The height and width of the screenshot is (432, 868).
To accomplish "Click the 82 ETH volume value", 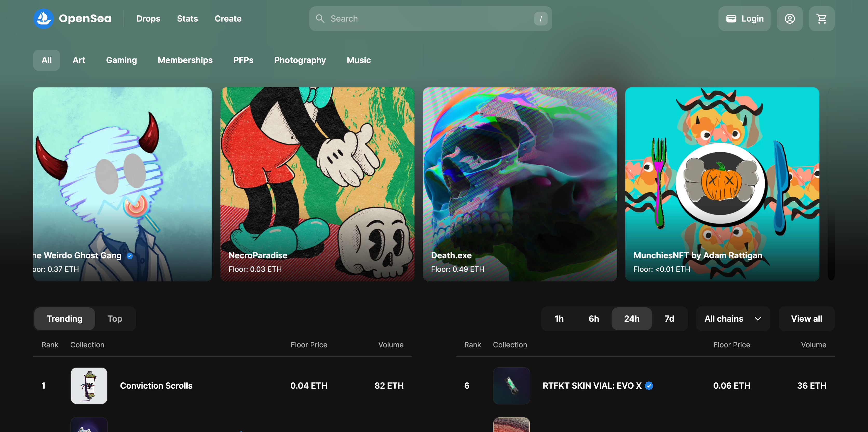I will pyautogui.click(x=389, y=386).
